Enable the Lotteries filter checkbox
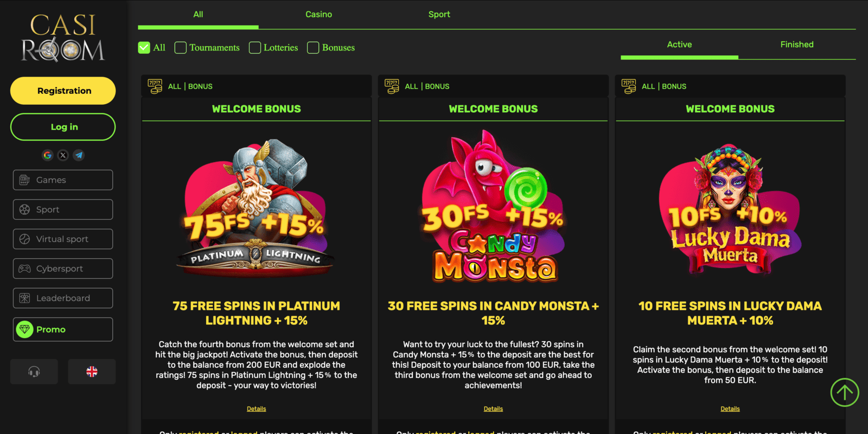 (255, 48)
